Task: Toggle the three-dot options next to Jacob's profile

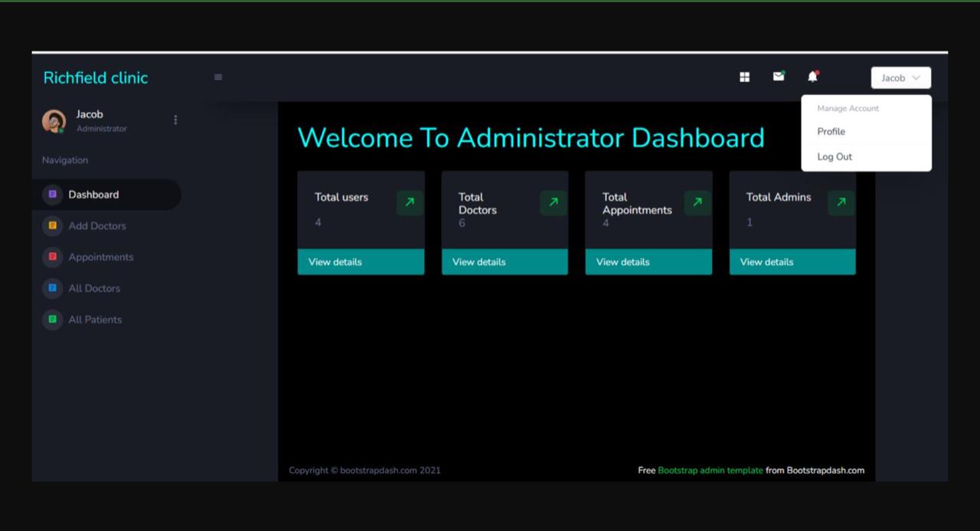Action: click(x=175, y=120)
